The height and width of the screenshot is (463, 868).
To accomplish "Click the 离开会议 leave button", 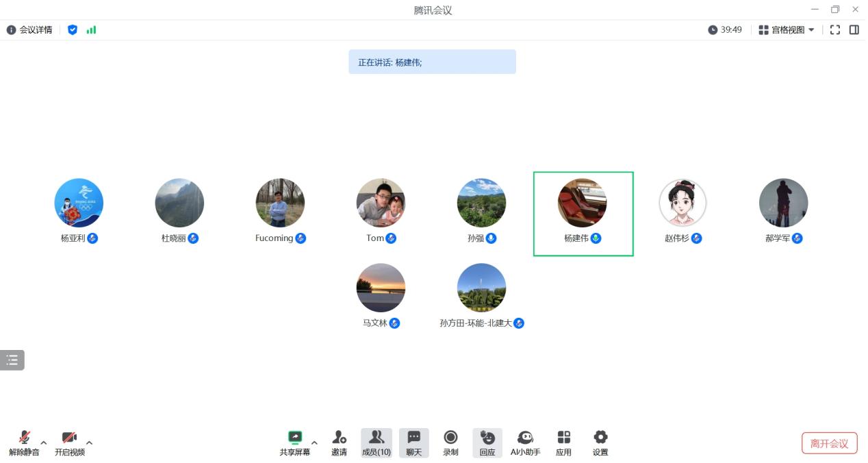I will pos(829,443).
